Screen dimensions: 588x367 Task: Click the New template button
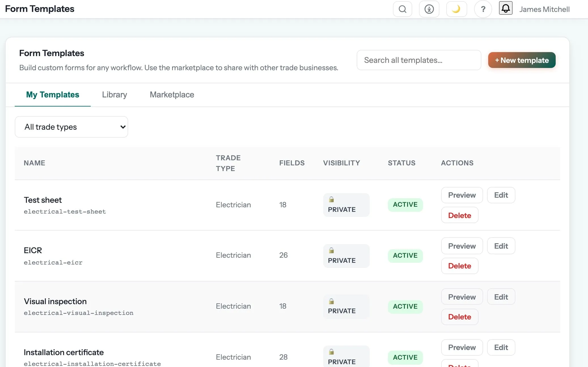(x=522, y=60)
